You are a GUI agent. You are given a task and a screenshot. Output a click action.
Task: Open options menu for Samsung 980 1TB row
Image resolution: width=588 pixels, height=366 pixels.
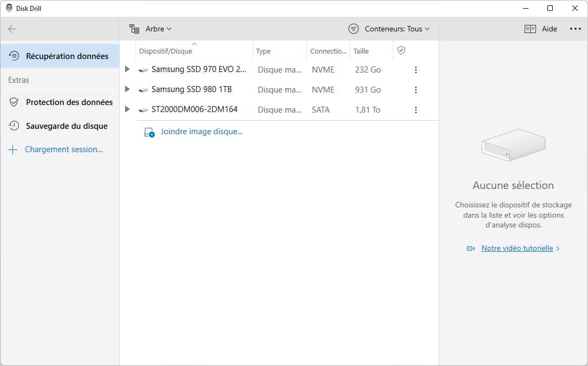click(x=415, y=90)
